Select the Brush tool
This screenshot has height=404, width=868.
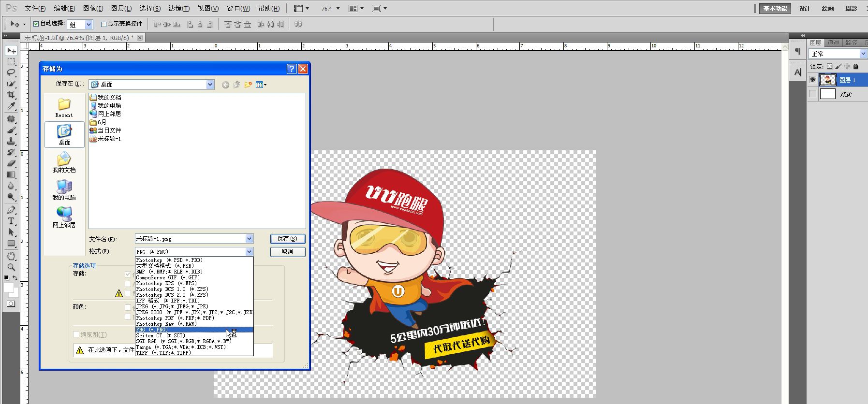pyautogui.click(x=11, y=130)
